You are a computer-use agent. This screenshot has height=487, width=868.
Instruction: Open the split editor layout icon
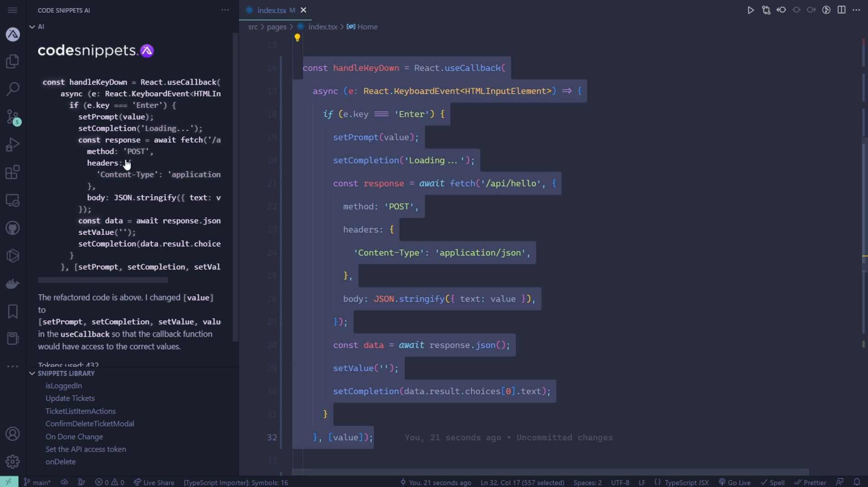point(842,10)
